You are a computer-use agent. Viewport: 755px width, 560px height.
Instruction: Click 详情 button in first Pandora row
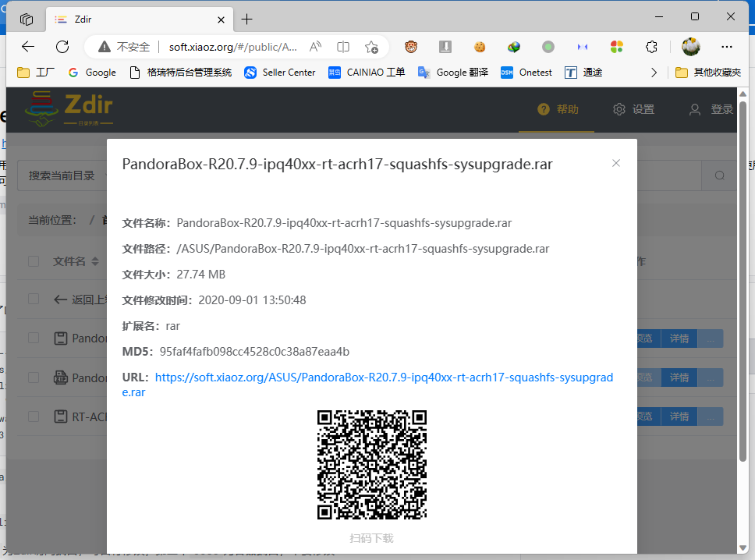click(679, 338)
